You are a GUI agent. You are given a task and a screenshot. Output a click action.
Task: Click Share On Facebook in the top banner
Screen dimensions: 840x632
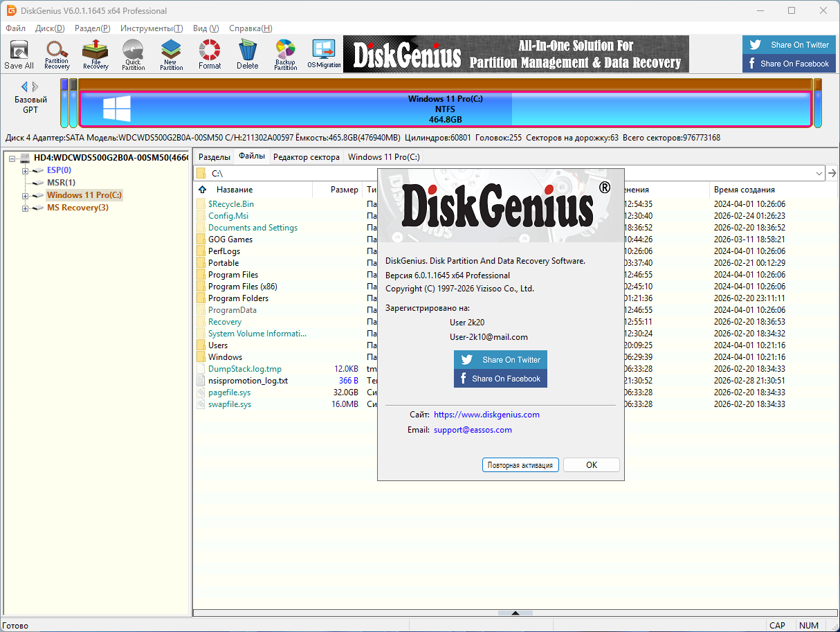tap(789, 64)
